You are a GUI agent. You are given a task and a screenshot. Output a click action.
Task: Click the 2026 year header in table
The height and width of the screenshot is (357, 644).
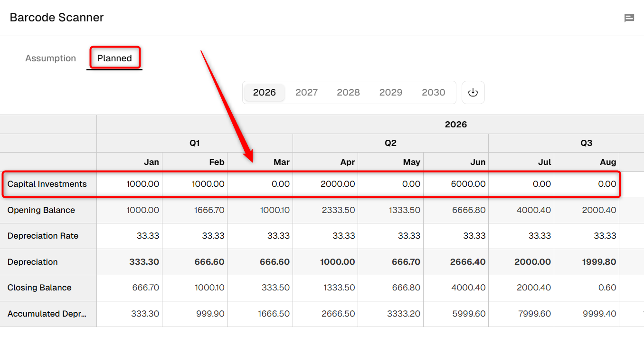tap(456, 125)
